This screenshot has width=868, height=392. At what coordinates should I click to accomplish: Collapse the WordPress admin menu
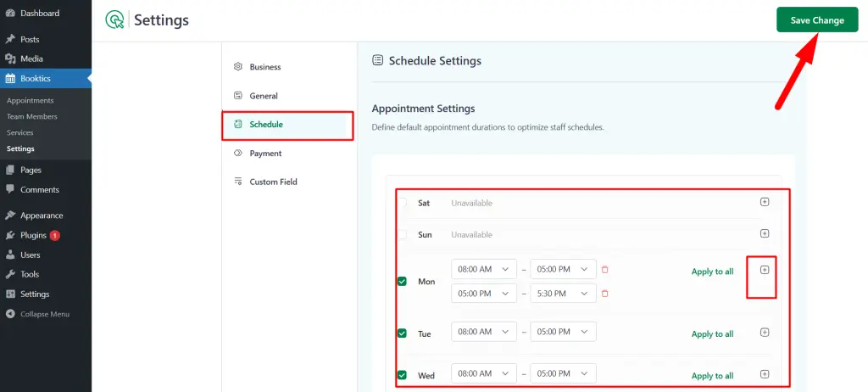pyautogui.click(x=44, y=314)
